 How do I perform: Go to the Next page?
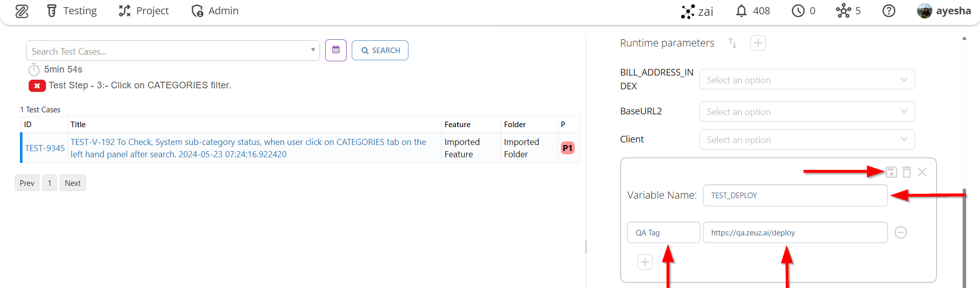(x=73, y=183)
